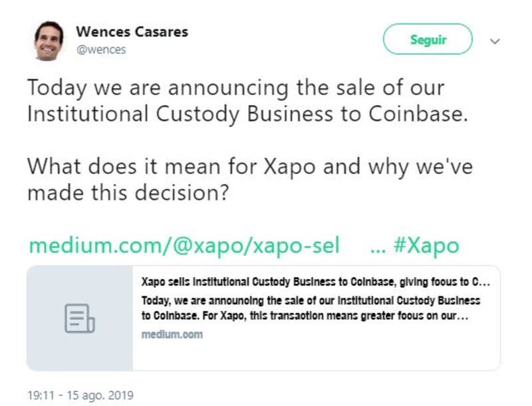Screen dimensions: 532x406
Task: Click card description starting 'Today, we are announcing'
Action: coord(311,300)
